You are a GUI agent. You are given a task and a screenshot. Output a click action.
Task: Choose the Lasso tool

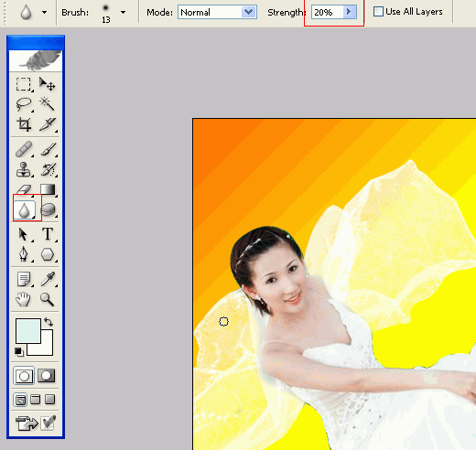pyautogui.click(x=24, y=104)
